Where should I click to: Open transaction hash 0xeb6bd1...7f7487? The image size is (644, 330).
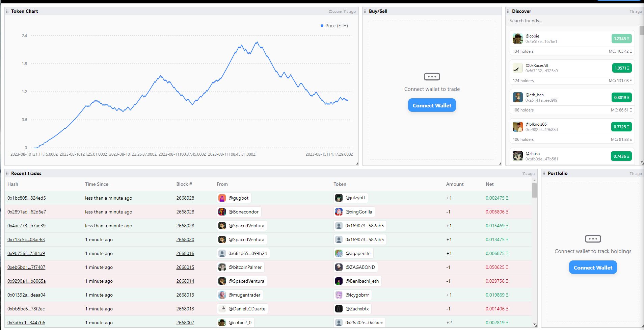[x=26, y=267]
